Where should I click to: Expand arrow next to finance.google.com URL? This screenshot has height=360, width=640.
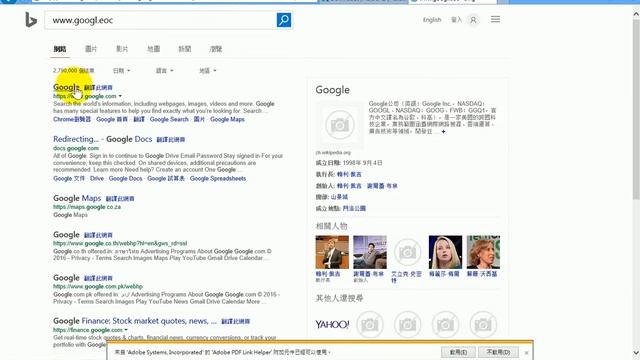point(126,330)
